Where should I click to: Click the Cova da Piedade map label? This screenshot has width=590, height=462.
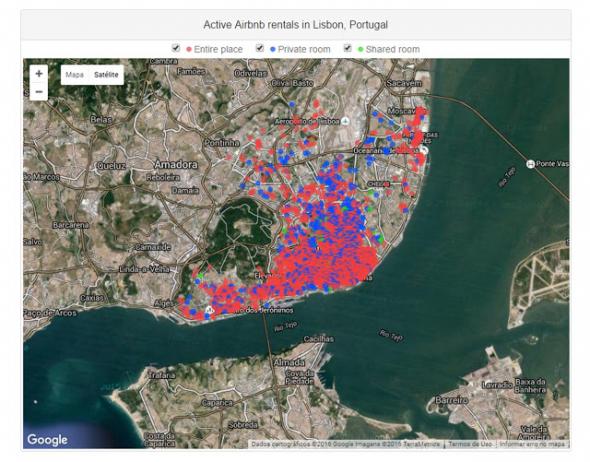[x=300, y=377]
